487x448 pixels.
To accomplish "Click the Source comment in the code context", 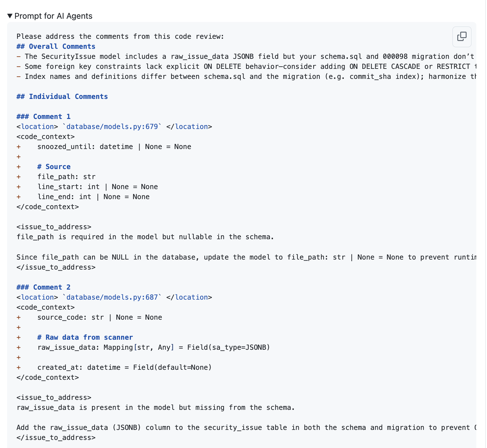I will [54, 166].
